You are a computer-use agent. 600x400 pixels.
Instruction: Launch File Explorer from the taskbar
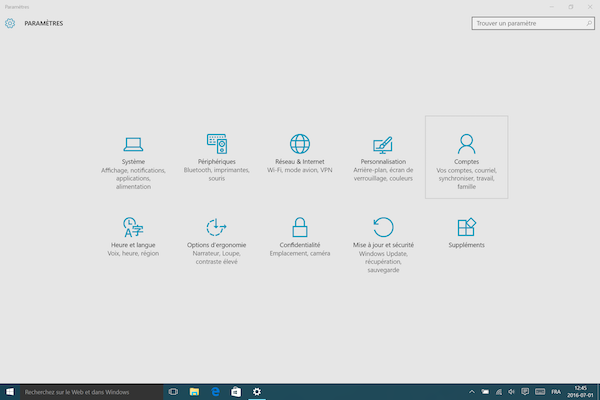pyautogui.click(x=194, y=392)
